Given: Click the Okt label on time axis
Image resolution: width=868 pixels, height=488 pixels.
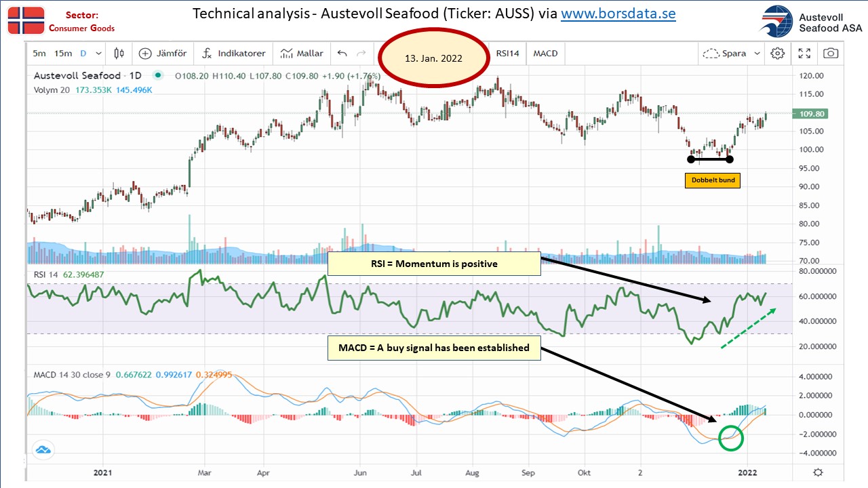Looking at the screenshot, I should click(x=584, y=472).
